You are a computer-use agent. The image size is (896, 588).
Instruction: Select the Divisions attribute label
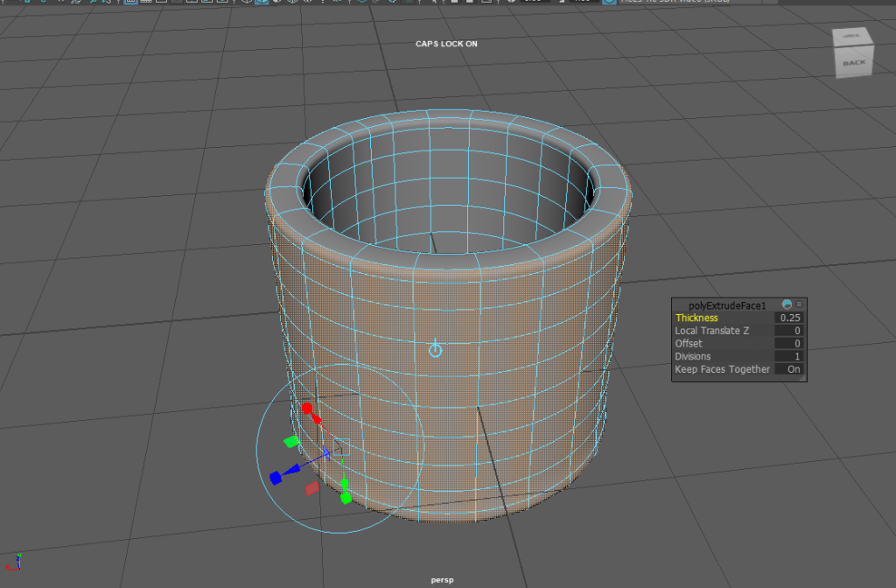tap(693, 357)
